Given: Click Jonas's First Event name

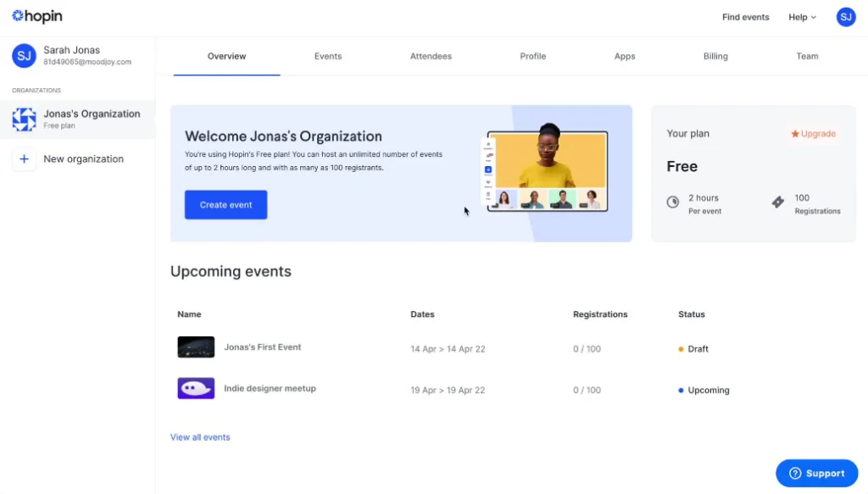Looking at the screenshot, I should coord(263,347).
